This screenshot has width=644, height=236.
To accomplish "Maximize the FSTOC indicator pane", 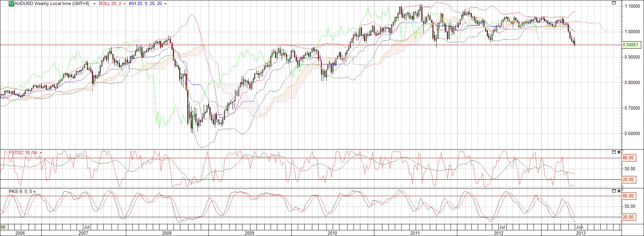I will [x=614, y=152].
